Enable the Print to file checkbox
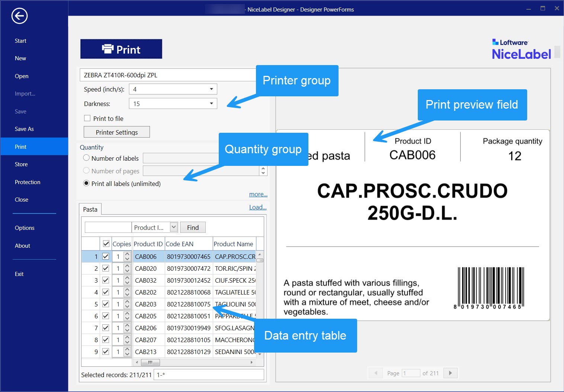 [87, 118]
